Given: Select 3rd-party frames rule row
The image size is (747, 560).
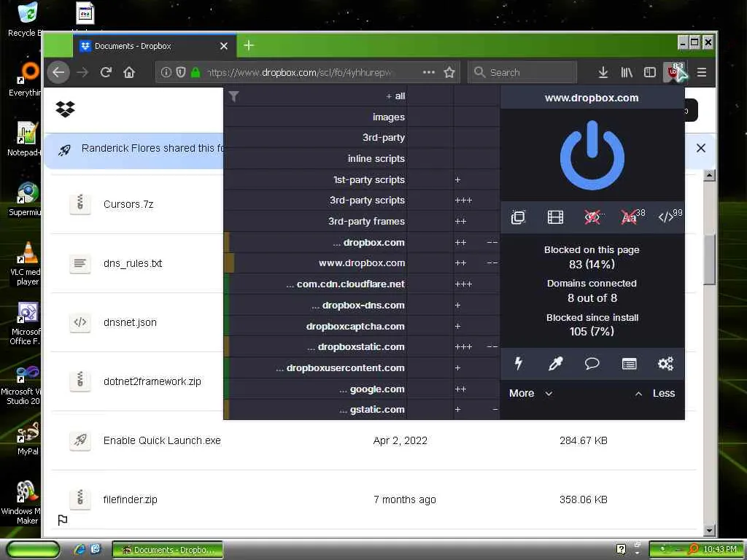Looking at the screenshot, I should point(362,222).
